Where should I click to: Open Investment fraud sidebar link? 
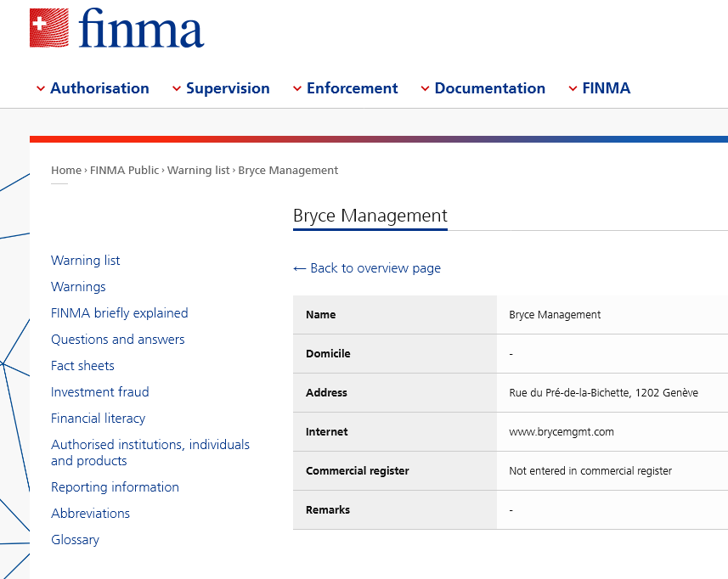(100, 392)
